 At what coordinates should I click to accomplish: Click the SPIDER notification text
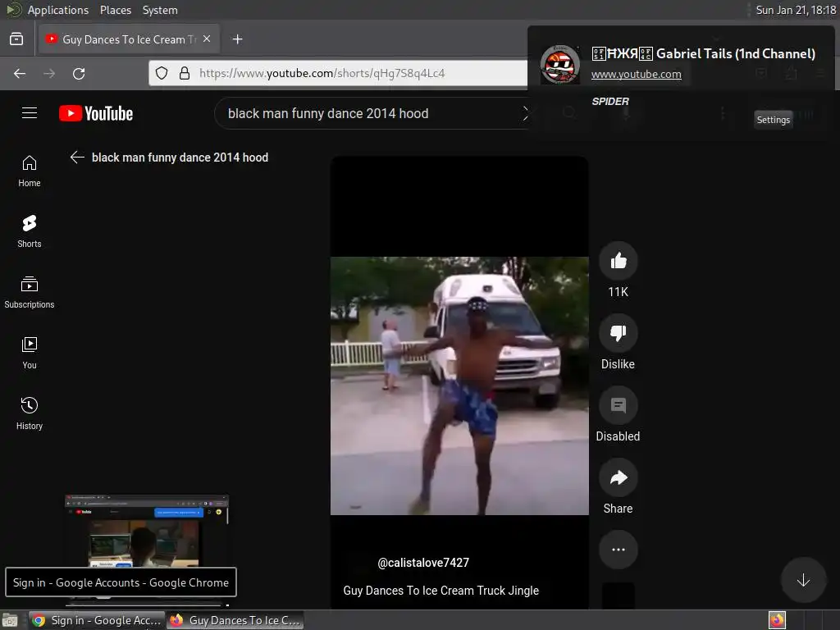pos(610,101)
